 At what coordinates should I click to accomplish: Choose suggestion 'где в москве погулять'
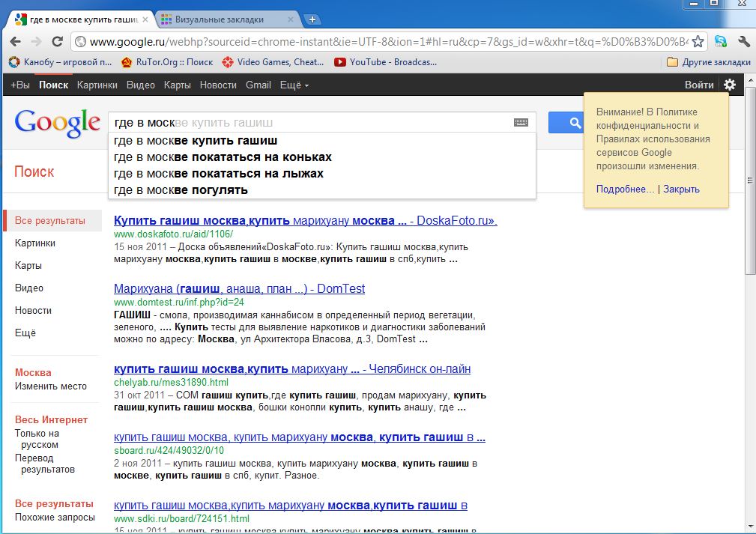click(x=322, y=190)
